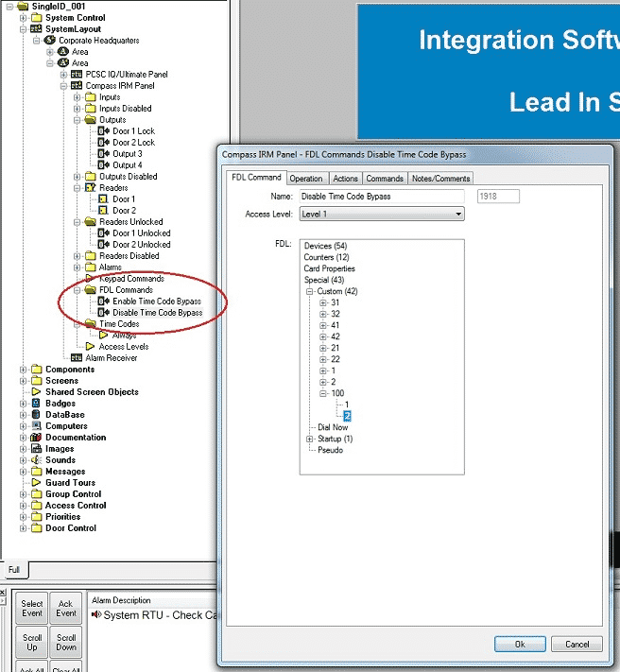Viewport: 620px width, 672px height.
Task: Click the Corporate Headquarters globe icon
Action: tap(50, 41)
